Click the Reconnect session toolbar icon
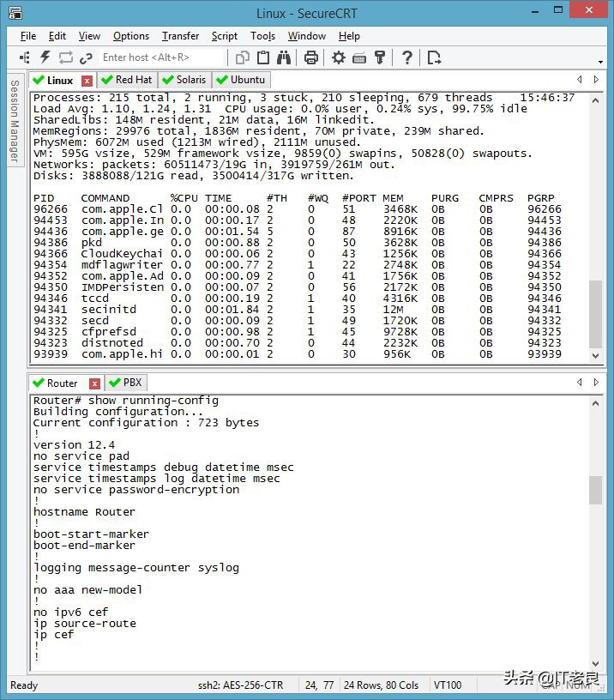This screenshot has height=700, width=614. [x=66, y=57]
